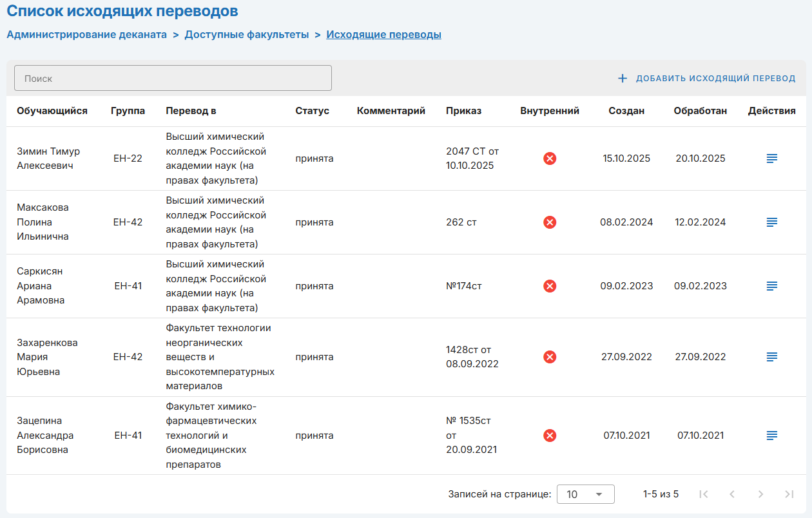
Task: Click red internal-status icon for Саркисян row
Action: [x=550, y=286]
